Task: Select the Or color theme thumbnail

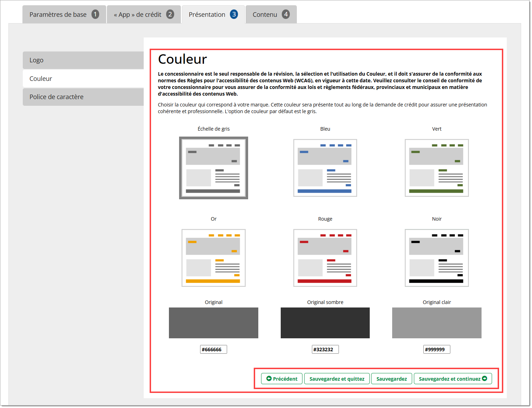Action: [213, 258]
